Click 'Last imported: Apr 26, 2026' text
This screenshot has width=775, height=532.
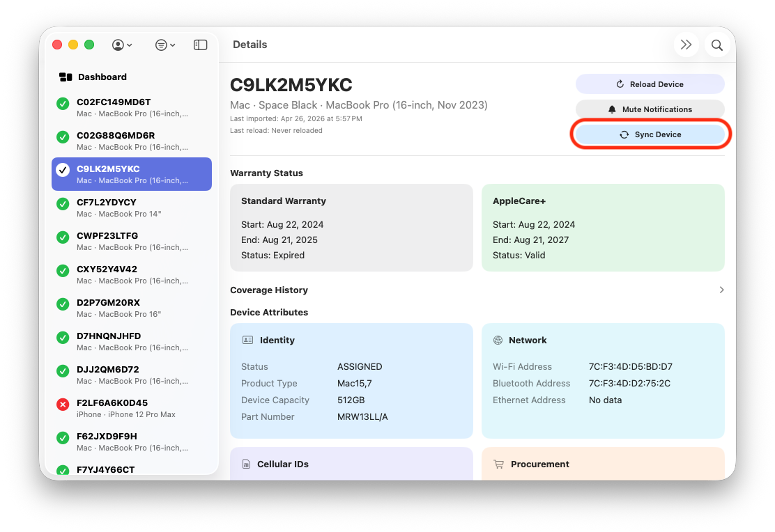[x=296, y=118]
